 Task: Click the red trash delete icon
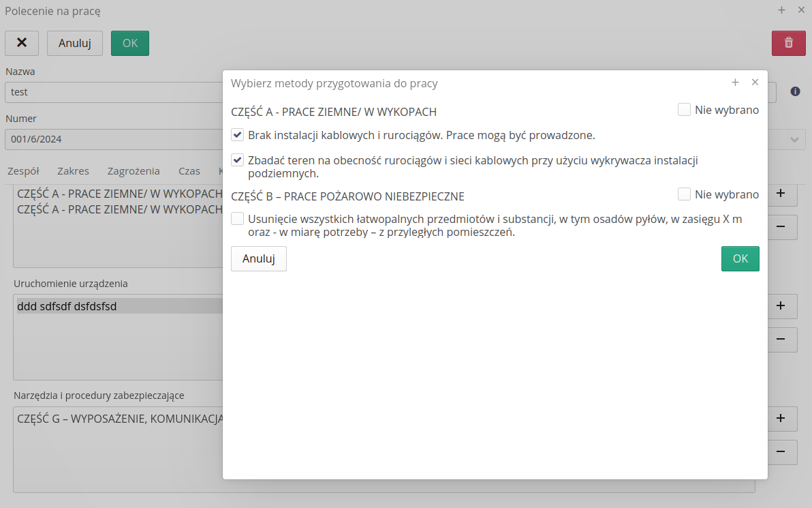(x=788, y=43)
